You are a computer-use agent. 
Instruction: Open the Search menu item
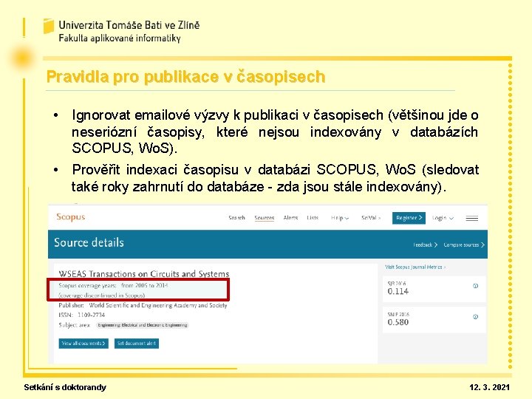[236, 218]
